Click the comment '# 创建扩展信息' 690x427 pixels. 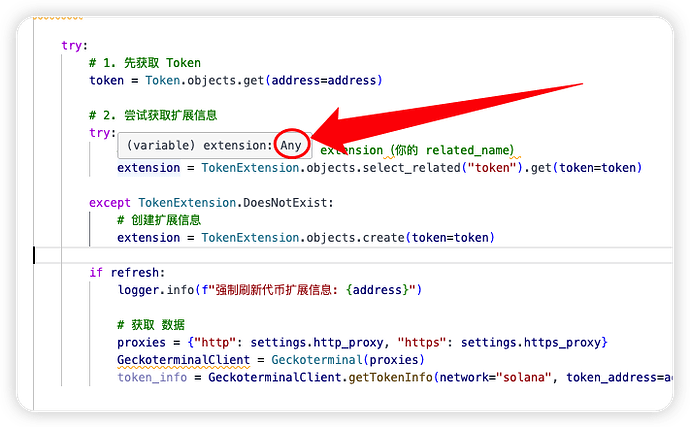click(x=159, y=220)
